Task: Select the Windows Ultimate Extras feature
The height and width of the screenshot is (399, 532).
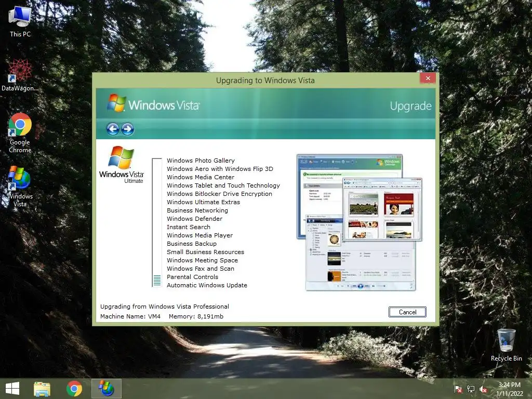Action: [x=203, y=202]
